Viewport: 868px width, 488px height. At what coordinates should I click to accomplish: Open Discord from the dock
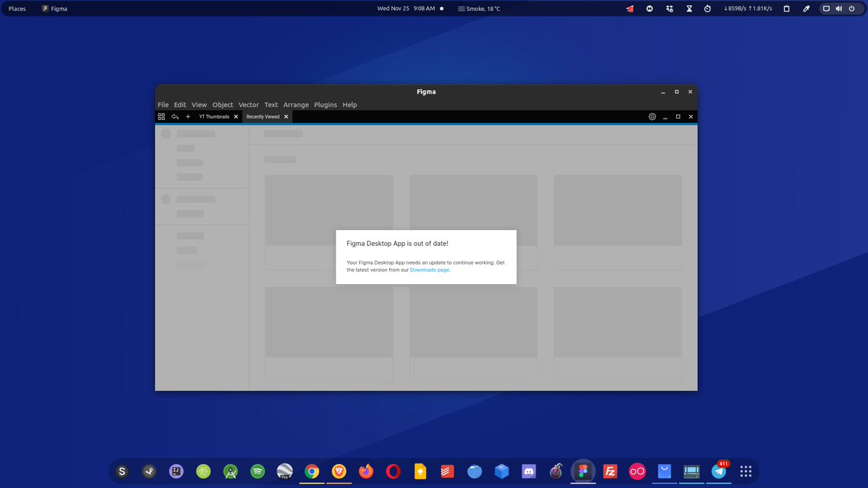(x=529, y=471)
